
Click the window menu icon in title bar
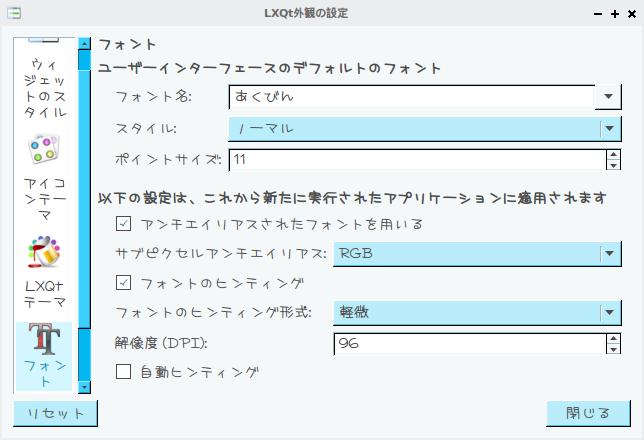[14, 13]
